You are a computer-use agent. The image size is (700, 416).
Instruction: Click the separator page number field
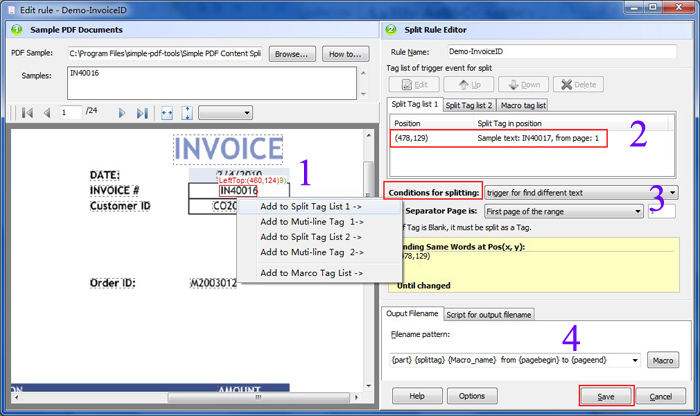pyautogui.click(x=662, y=211)
